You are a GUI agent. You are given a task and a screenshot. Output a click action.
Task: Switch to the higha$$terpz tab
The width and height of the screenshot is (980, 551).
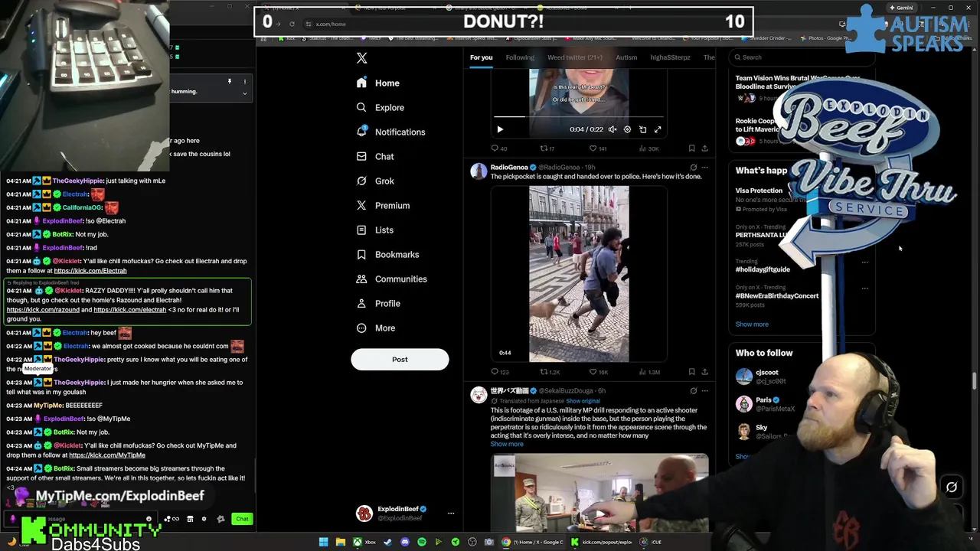[x=670, y=57]
